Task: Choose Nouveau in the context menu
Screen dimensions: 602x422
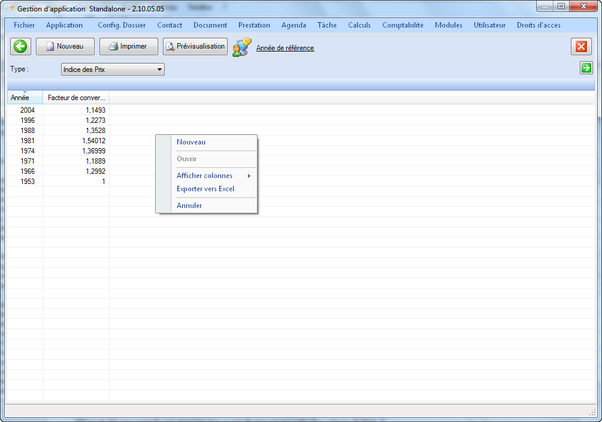Action: coord(190,142)
